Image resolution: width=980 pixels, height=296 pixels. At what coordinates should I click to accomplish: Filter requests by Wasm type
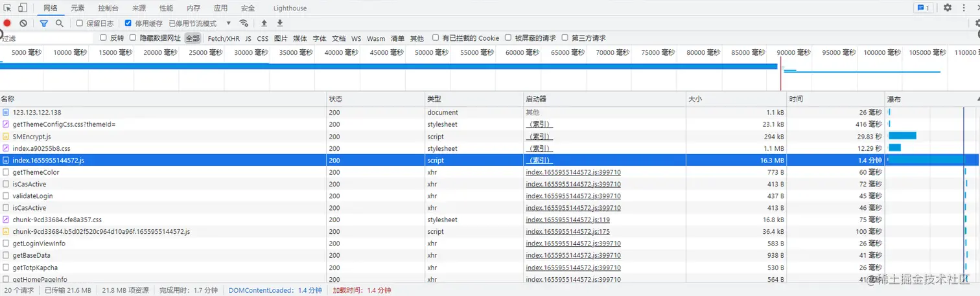click(x=376, y=38)
